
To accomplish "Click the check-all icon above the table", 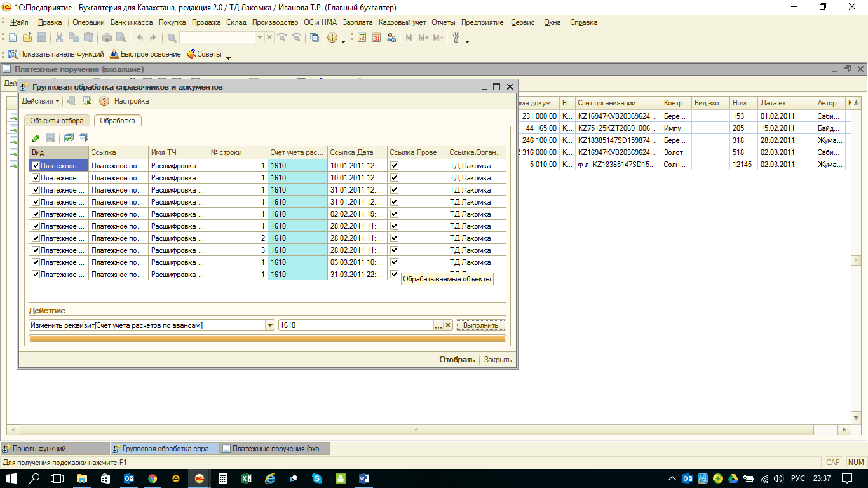I will (69, 138).
